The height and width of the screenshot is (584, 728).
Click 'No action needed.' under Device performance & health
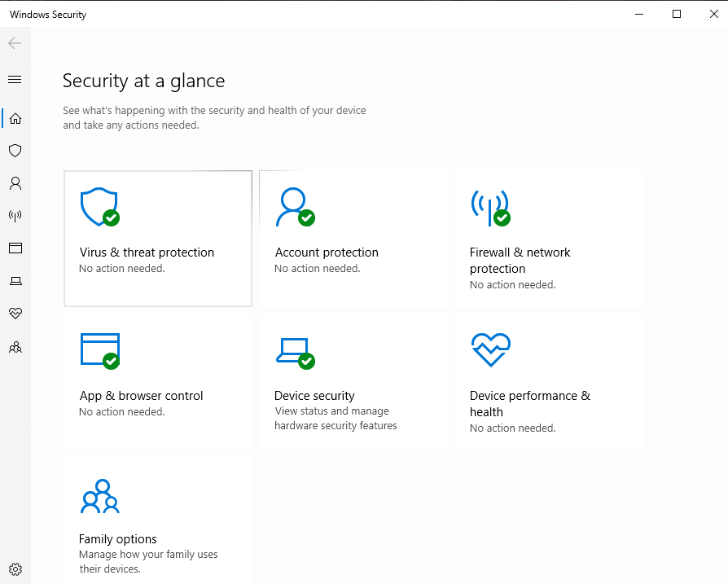pos(512,428)
